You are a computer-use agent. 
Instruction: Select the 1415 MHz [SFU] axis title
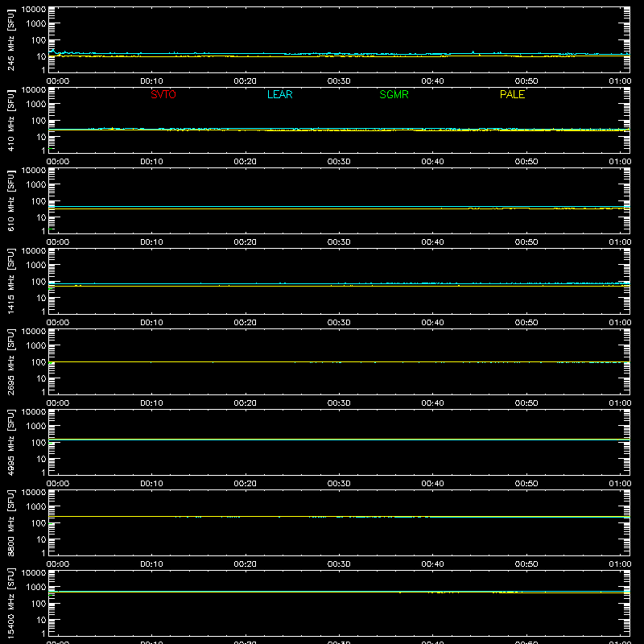(10, 281)
